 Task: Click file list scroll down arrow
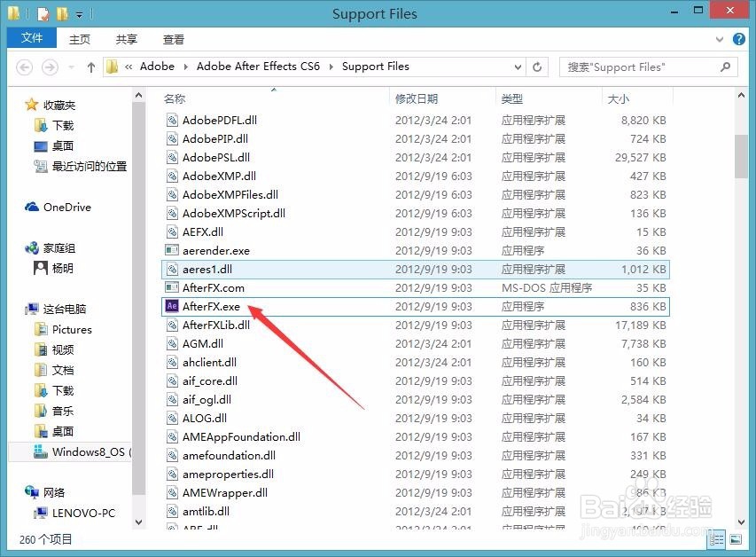[741, 522]
